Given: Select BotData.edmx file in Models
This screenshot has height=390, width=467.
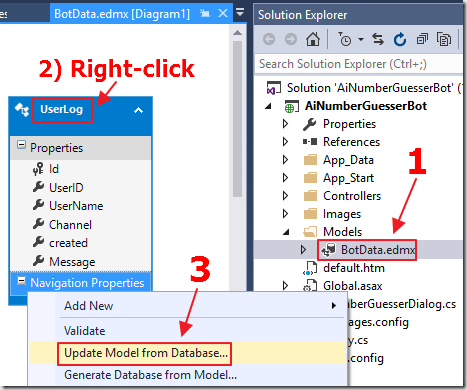Looking at the screenshot, I should 378,250.
